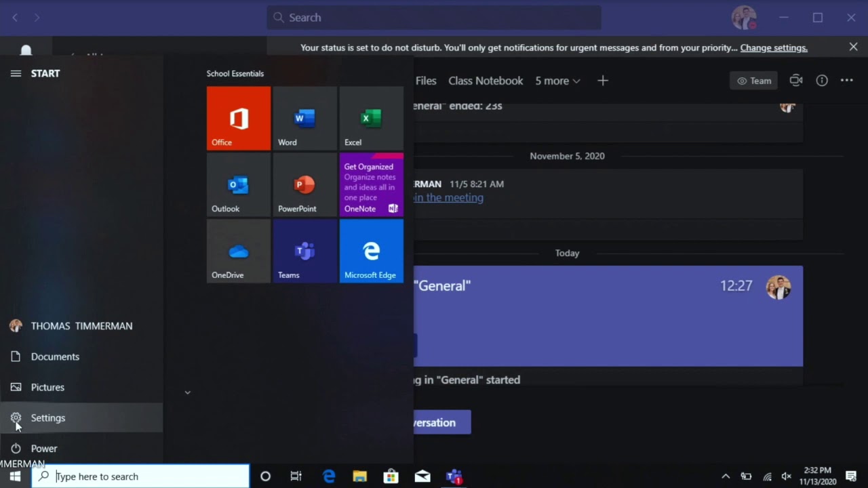Go back in Teams navigation
868x488 pixels.
(15, 18)
